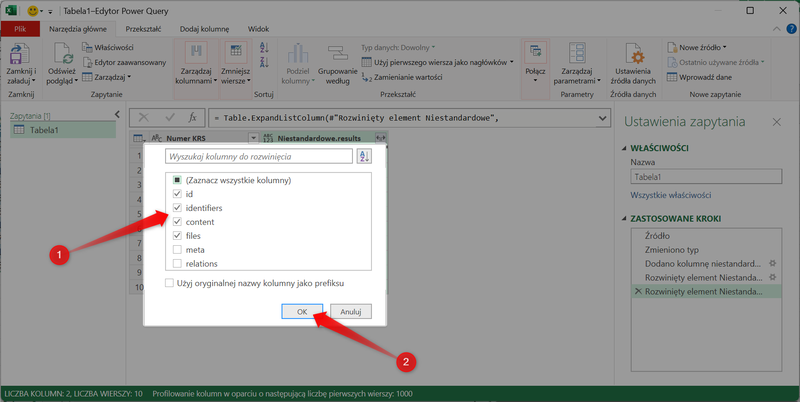Uncheck files checkbox

177,236
